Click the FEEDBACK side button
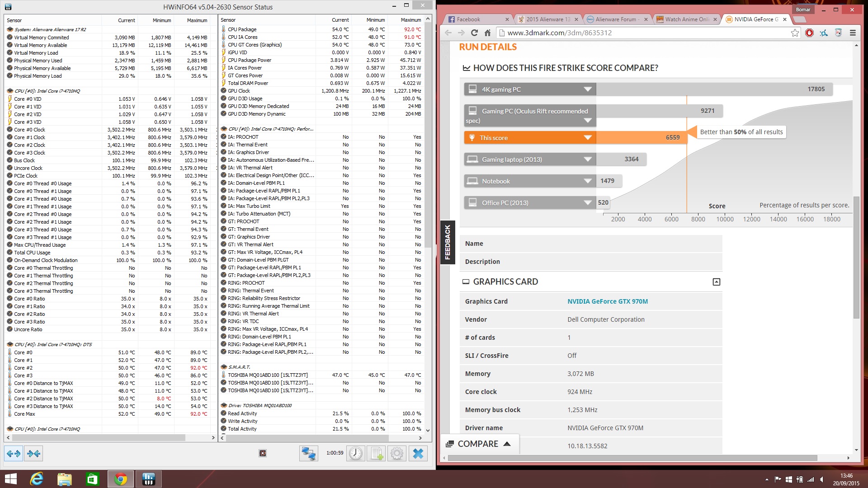The width and height of the screenshot is (868, 488). 448,242
